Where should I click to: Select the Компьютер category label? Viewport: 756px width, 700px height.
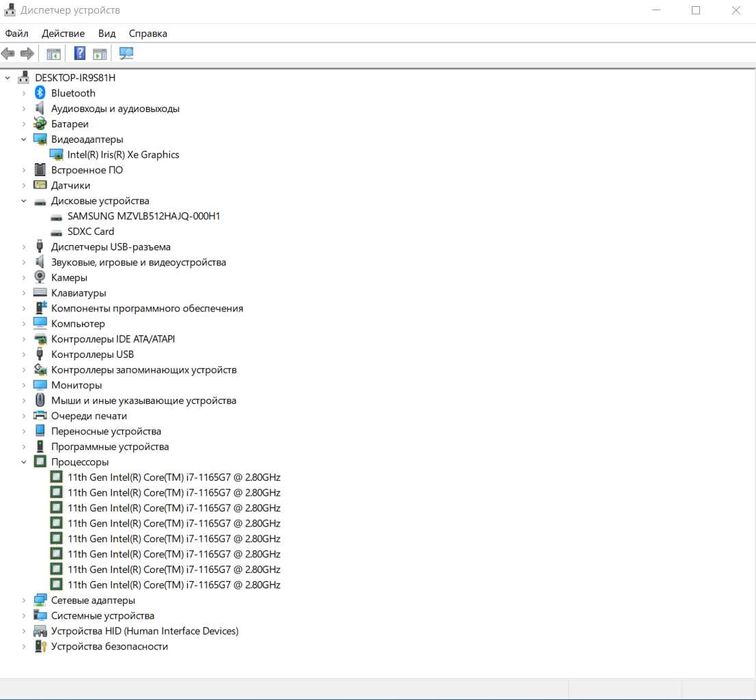tap(78, 323)
